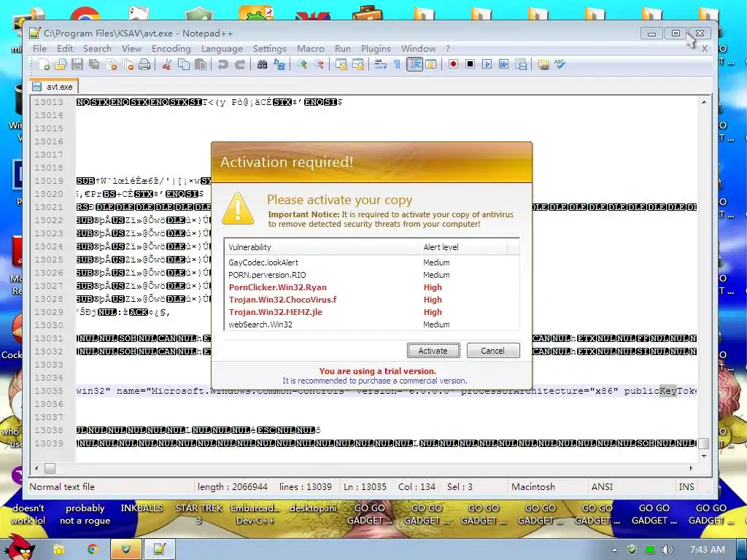Click editor vertical scrollbar down arrow
Image resolution: width=747 pixels, height=560 pixels.
[x=704, y=456]
